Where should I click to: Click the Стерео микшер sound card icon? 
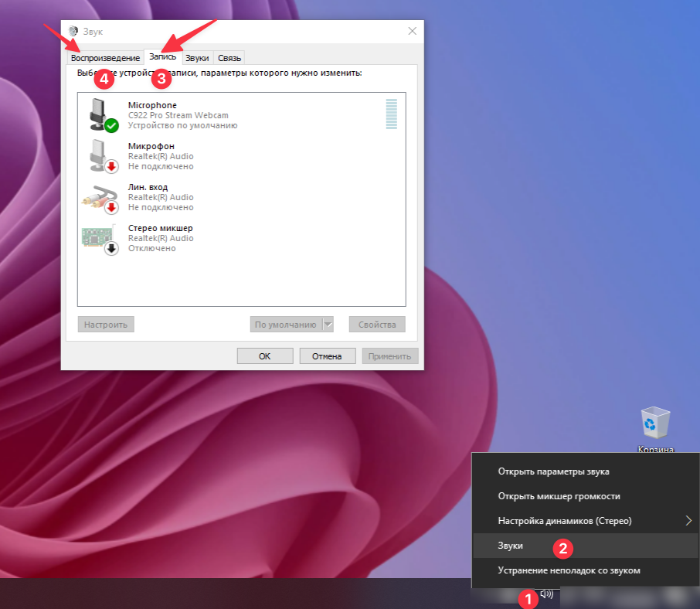click(x=100, y=239)
